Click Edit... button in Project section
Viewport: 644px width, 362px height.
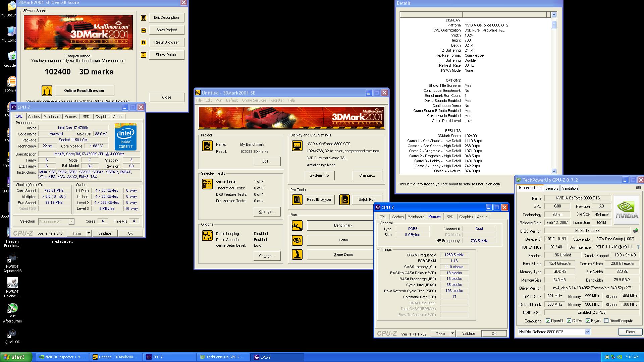267,161
